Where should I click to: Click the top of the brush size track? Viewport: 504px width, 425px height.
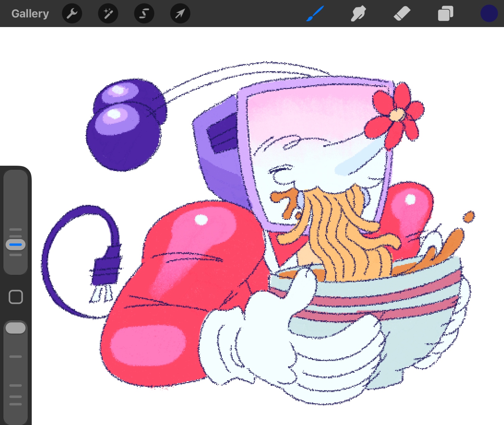(16, 177)
